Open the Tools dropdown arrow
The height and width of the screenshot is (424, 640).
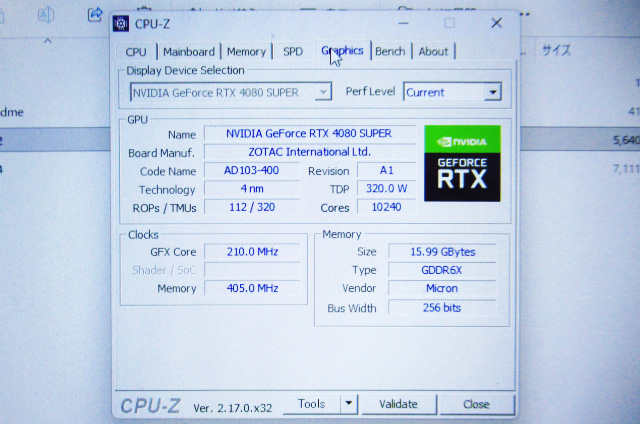[x=348, y=404]
